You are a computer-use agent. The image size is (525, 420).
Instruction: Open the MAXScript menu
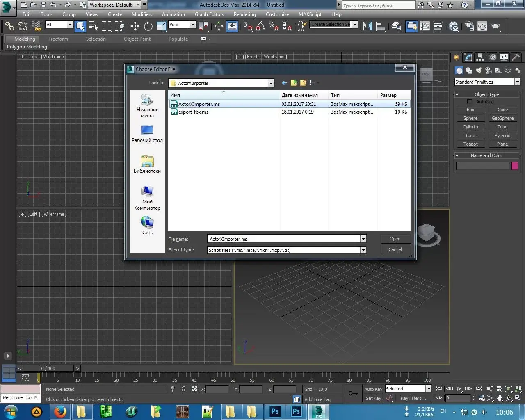310,14
